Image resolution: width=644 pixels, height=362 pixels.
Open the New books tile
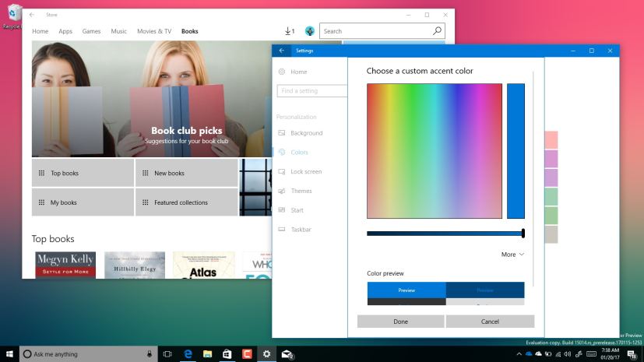click(186, 173)
